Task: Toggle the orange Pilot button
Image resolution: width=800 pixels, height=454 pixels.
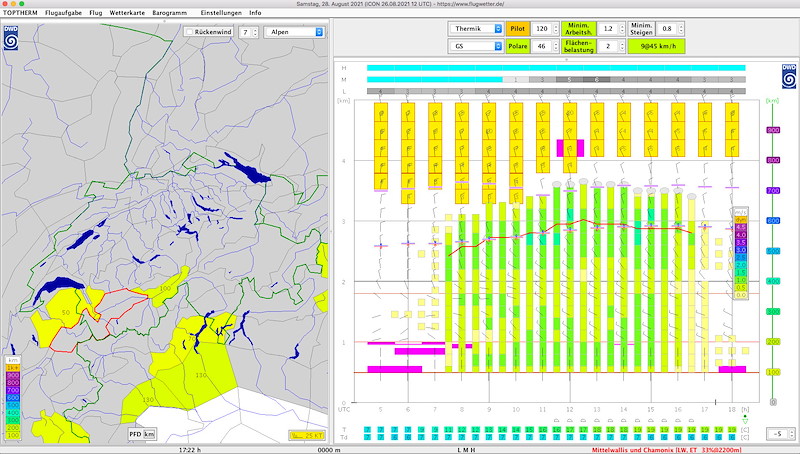Action: click(x=517, y=29)
